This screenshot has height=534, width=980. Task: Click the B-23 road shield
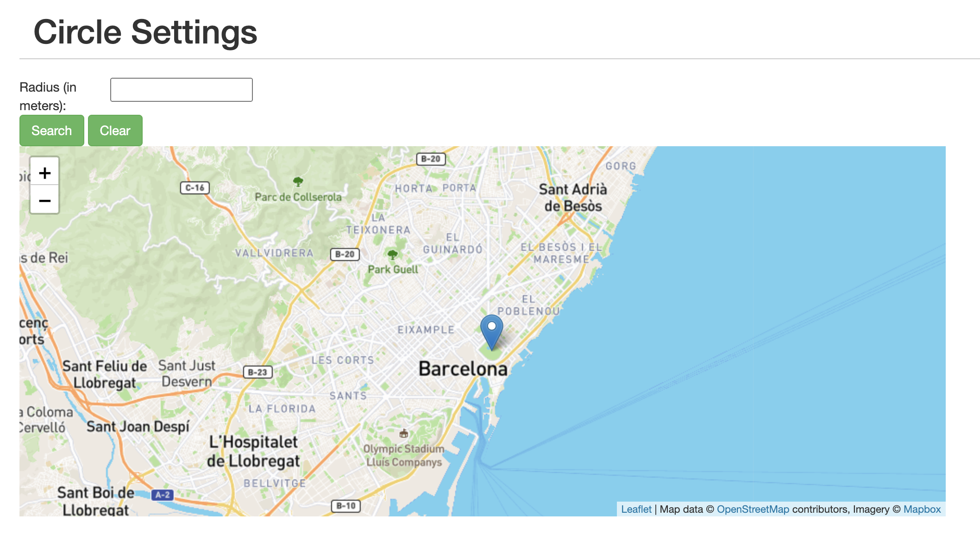click(x=258, y=372)
